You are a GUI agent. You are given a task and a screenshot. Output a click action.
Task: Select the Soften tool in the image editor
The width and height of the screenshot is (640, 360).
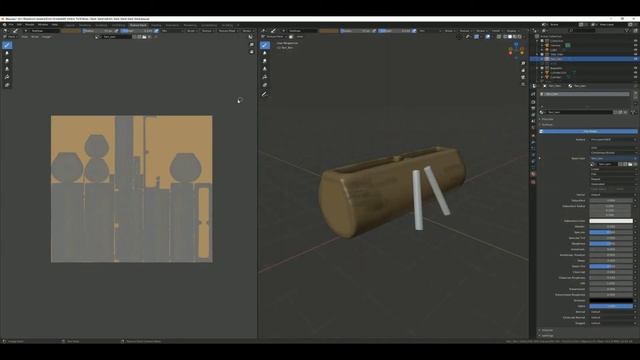(7, 53)
